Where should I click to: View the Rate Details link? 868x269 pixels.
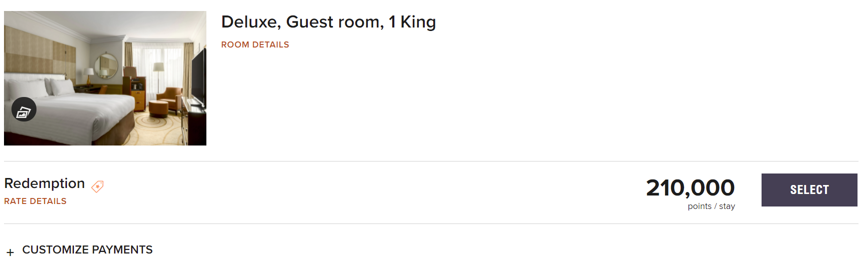[x=35, y=201]
